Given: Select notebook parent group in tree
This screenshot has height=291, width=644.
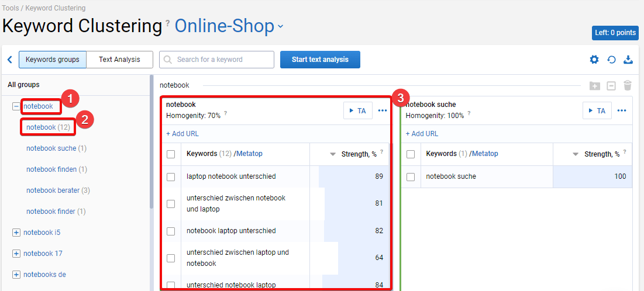Looking at the screenshot, I should pyautogui.click(x=38, y=106).
